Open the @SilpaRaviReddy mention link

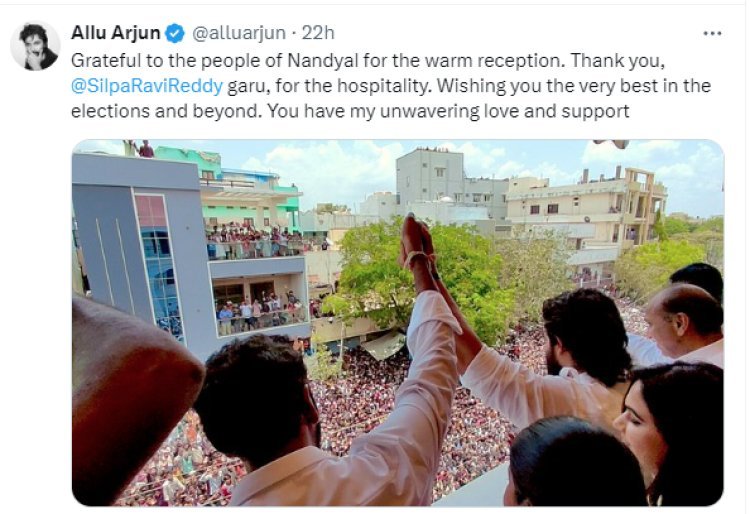coord(147,86)
